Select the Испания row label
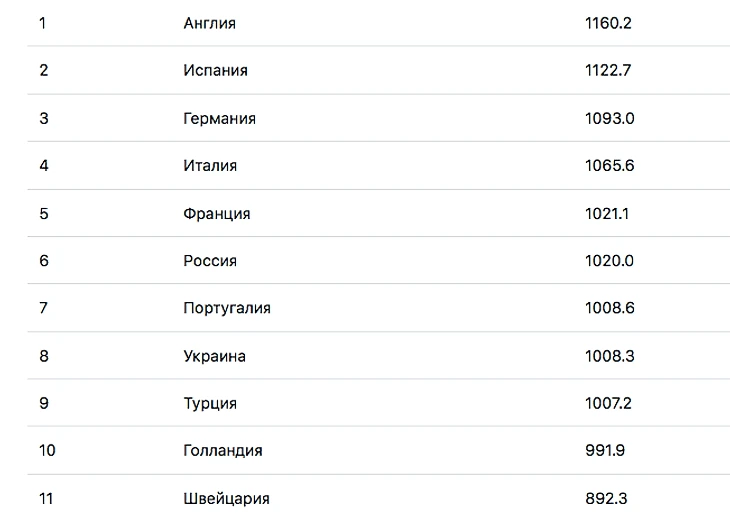 [x=216, y=70]
